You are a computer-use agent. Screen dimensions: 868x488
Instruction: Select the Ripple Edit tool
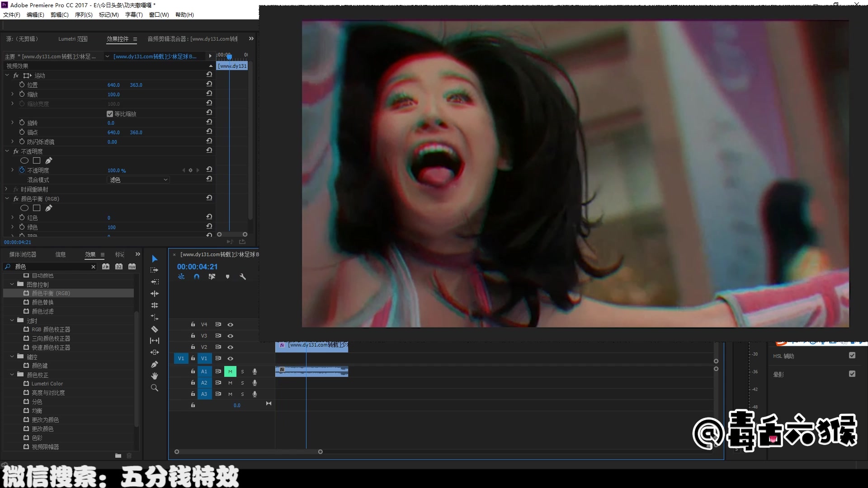[x=155, y=294]
